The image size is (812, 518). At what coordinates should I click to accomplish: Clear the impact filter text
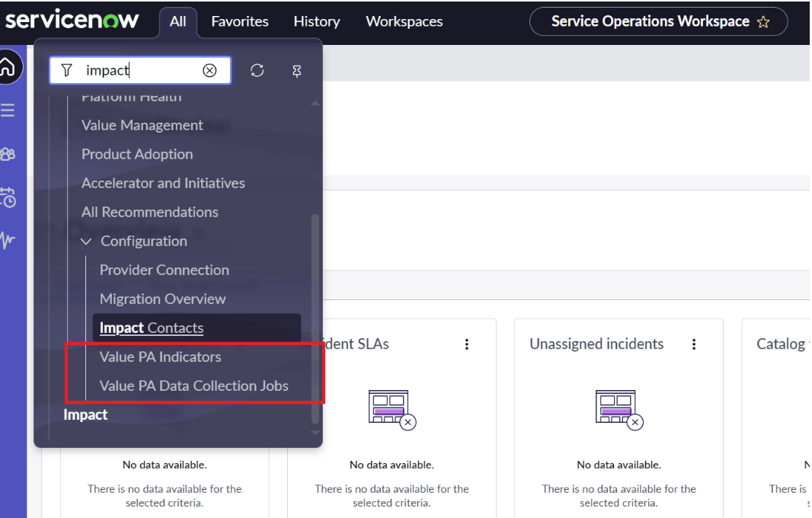click(x=209, y=70)
